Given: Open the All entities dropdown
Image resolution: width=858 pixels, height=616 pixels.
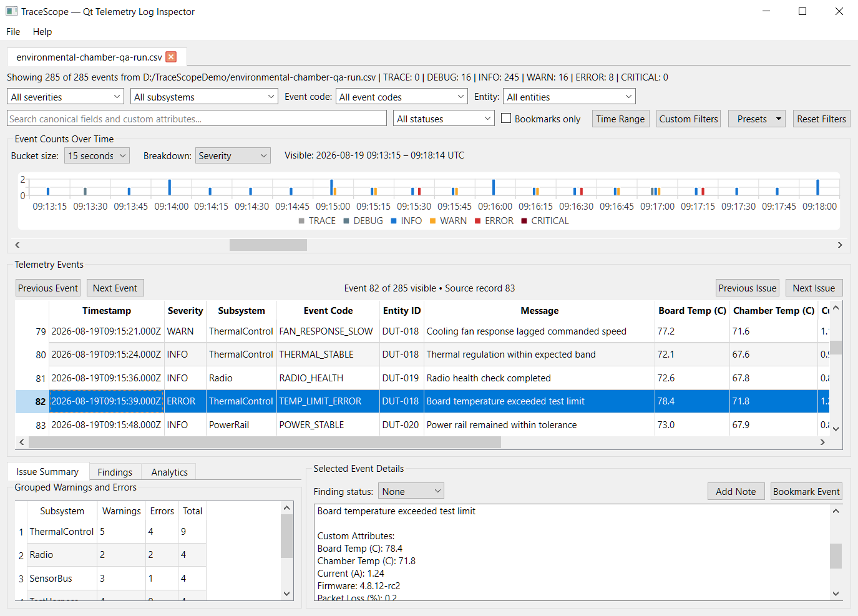Looking at the screenshot, I should [569, 97].
